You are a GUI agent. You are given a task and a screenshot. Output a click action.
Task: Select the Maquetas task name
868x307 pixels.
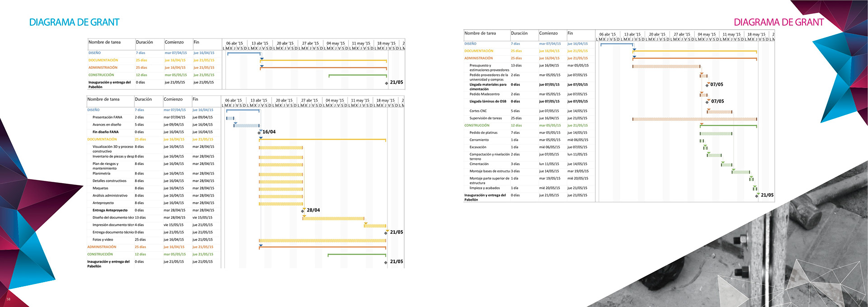click(x=100, y=188)
